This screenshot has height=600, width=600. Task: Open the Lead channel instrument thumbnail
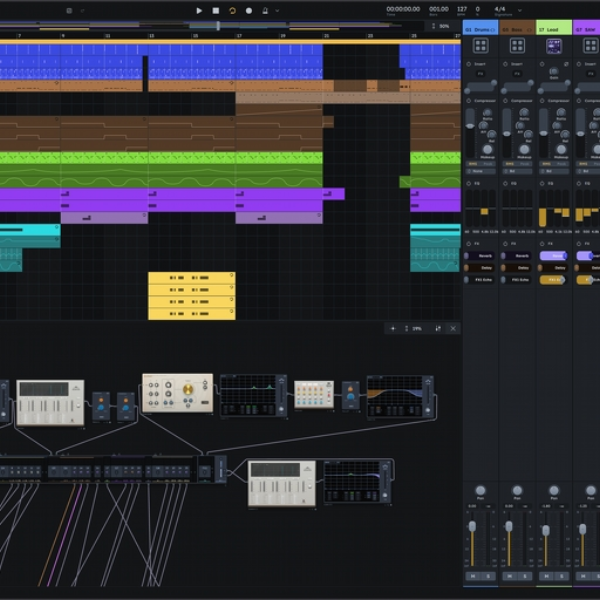click(554, 46)
